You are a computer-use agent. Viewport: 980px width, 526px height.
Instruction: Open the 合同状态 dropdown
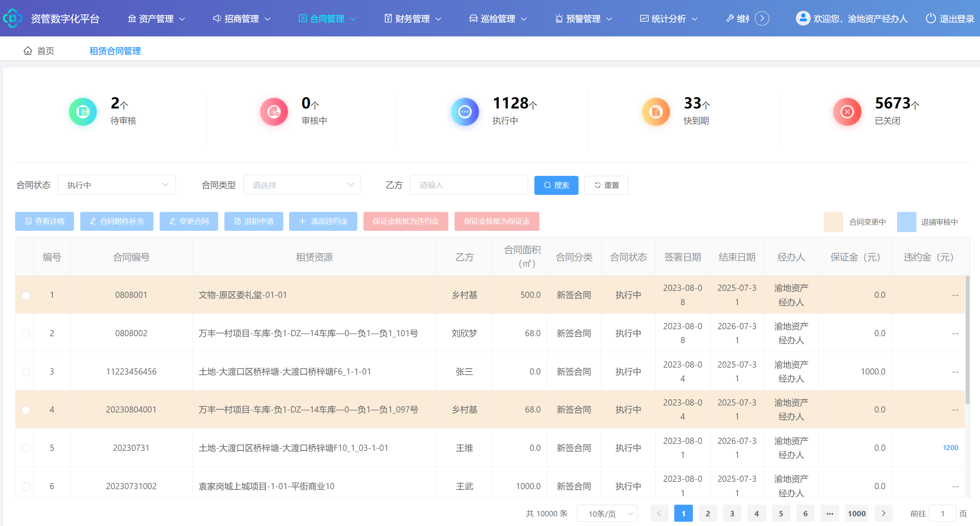click(x=117, y=185)
